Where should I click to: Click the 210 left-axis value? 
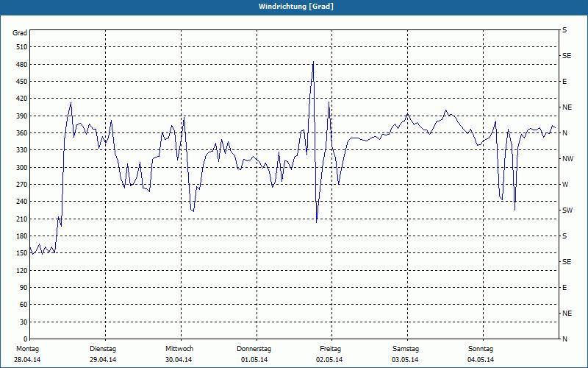(22, 219)
